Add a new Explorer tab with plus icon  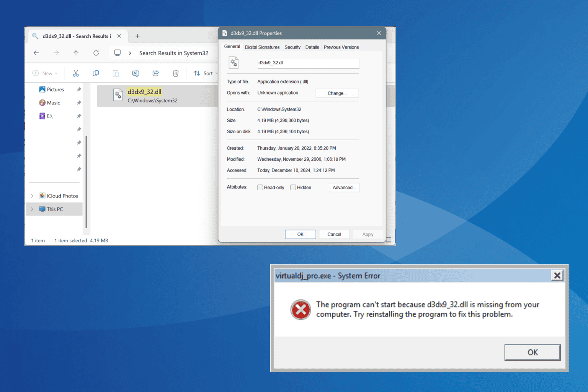[137, 36]
